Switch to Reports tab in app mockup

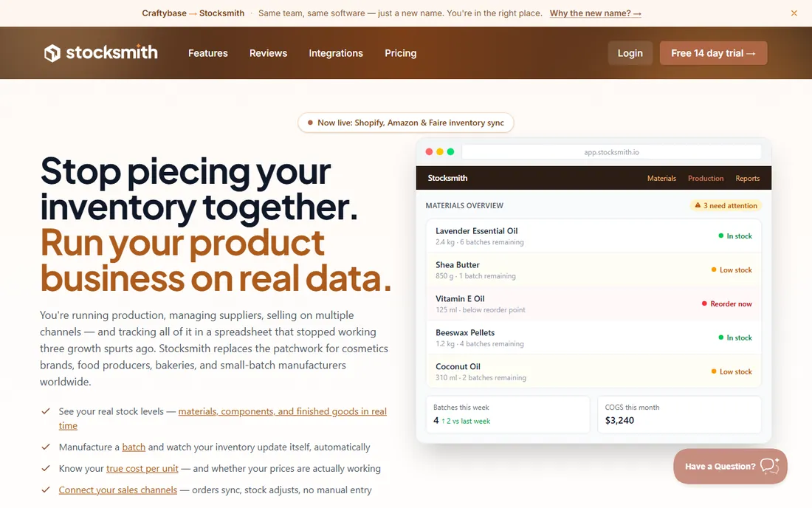tap(747, 178)
